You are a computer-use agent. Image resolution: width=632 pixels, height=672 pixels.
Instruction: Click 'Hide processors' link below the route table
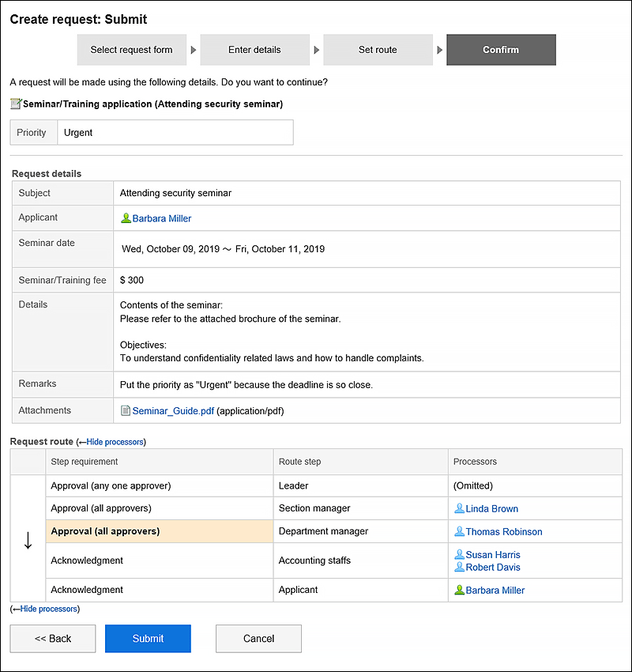click(49, 609)
